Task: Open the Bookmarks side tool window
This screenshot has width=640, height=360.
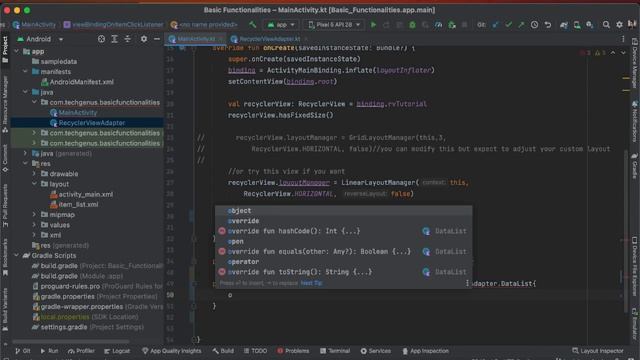Action: click(5, 258)
